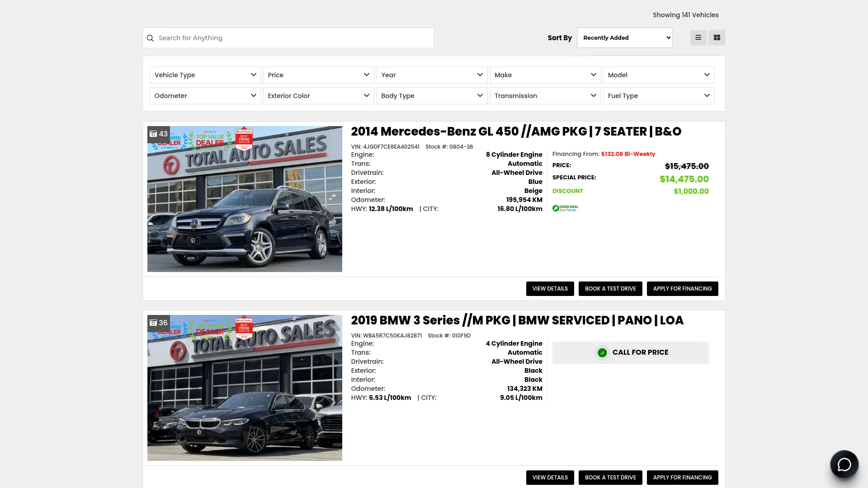Switch to list view layout
This screenshot has width=868, height=488.
coord(698,38)
